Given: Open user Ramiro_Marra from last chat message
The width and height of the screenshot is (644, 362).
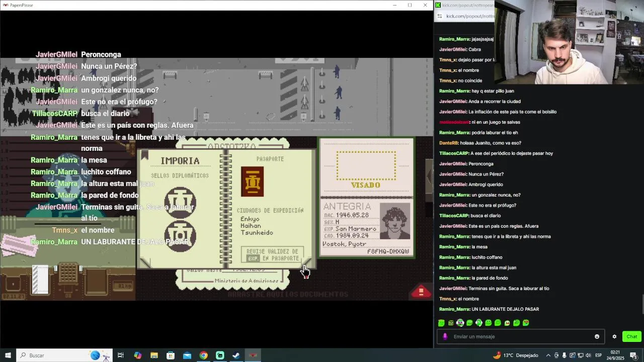Looking at the screenshot, I should click(x=454, y=309).
